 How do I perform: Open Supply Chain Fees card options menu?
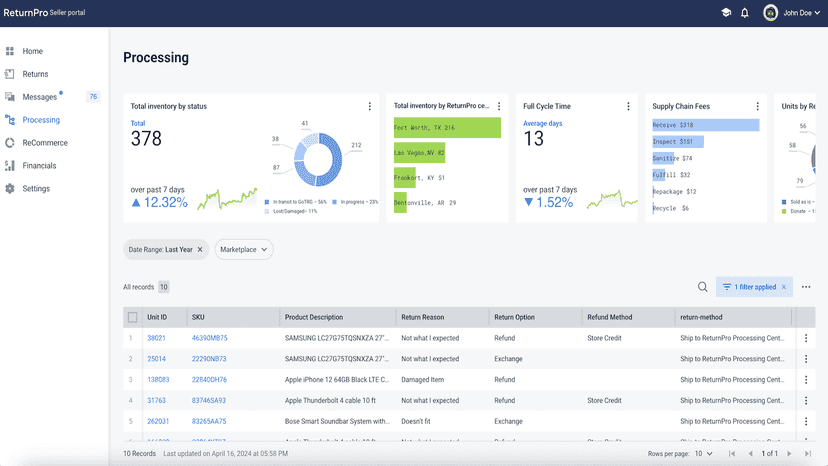pyautogui.click(x=757, y=106)
